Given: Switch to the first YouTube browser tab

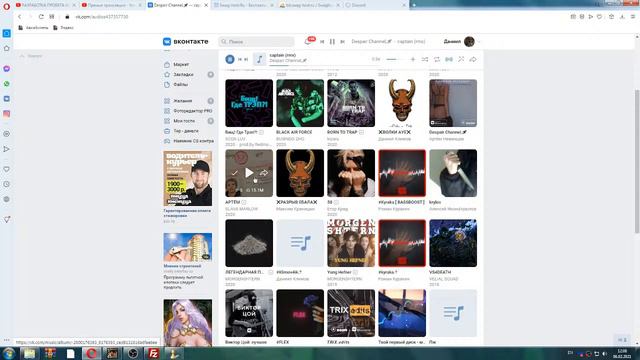Looking at the screenshot, I should coord(42,5).
